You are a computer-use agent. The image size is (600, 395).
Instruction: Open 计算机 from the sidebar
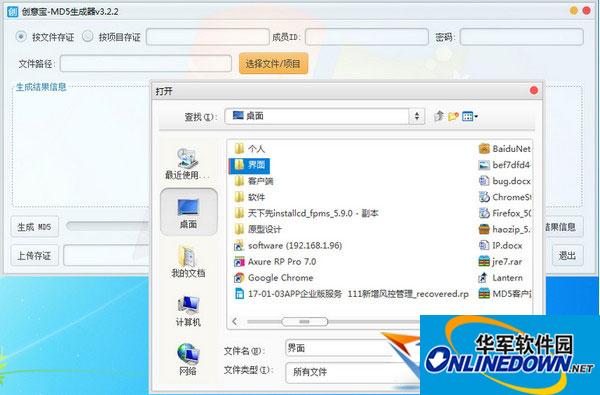(x=188, y=311)
